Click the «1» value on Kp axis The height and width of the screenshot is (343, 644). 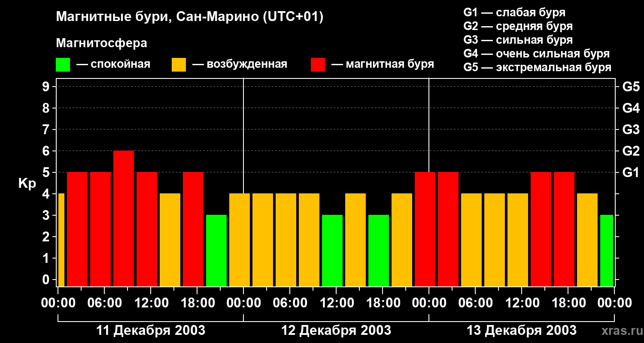click(47, 258)
